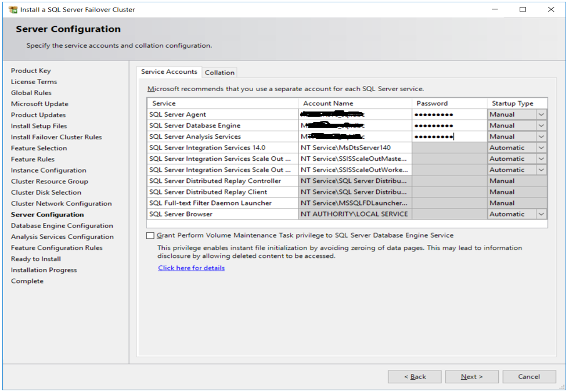Open Startup Type dropdown for SQL Server Browser

pyautogui.click(x=541, y=214)
